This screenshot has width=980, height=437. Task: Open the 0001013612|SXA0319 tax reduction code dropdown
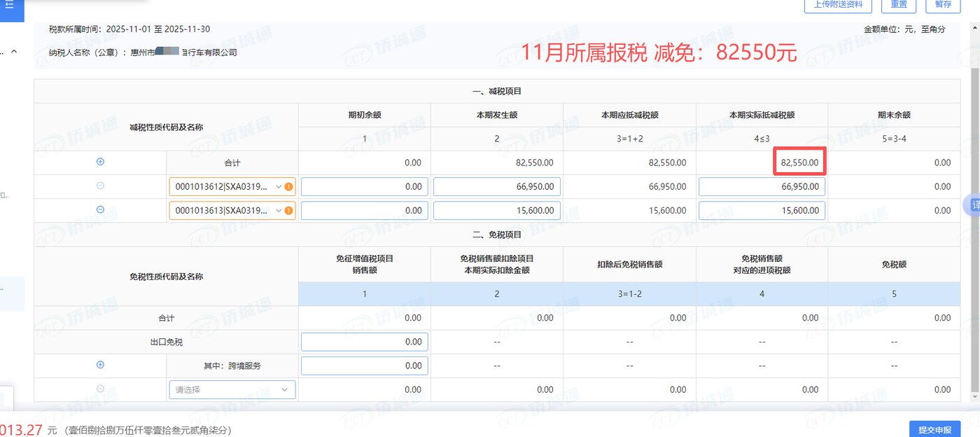pyautogui.click(x=232, y=187)
